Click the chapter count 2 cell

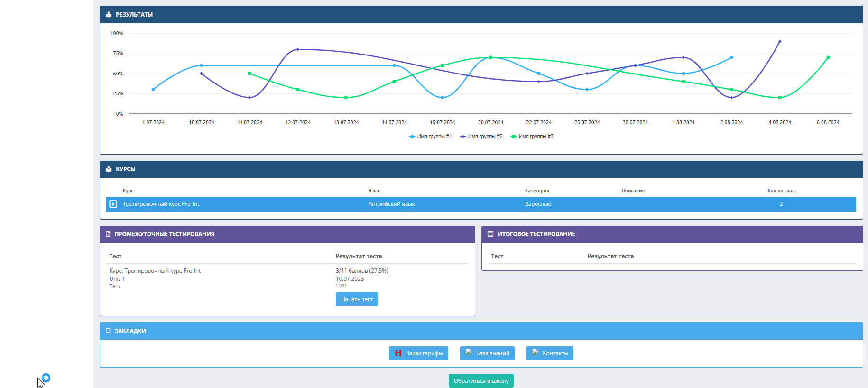coord(781,204)
